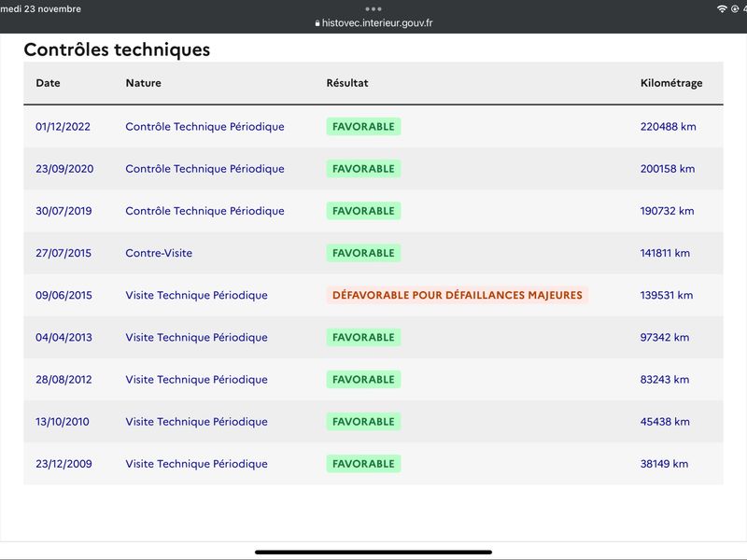Click Contrôle Technique Périodique for 23/09/2020
The height and width of the screenshot is (560, 747).
pos(204,169)
